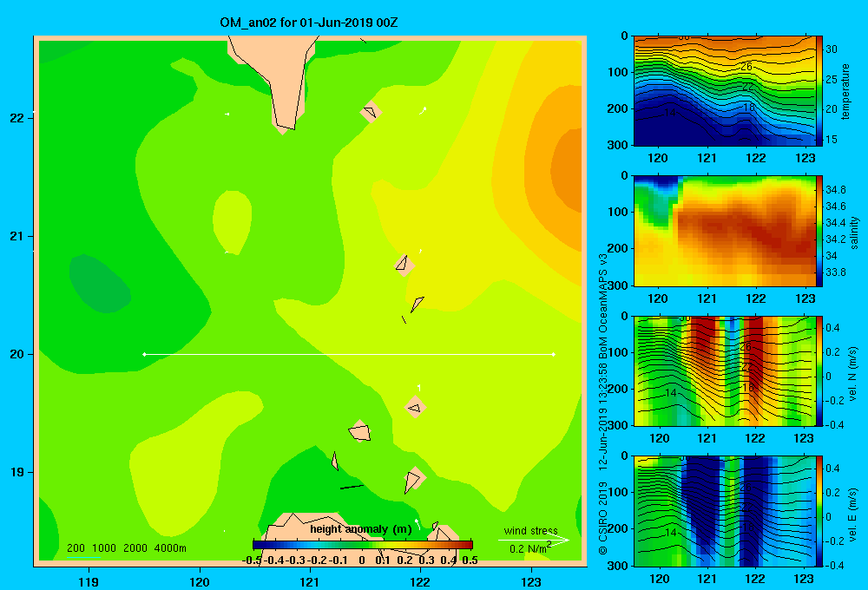Click latitude label 19 on main map
Viewport: 868px width, 590px height.
(x=16, y=472)
